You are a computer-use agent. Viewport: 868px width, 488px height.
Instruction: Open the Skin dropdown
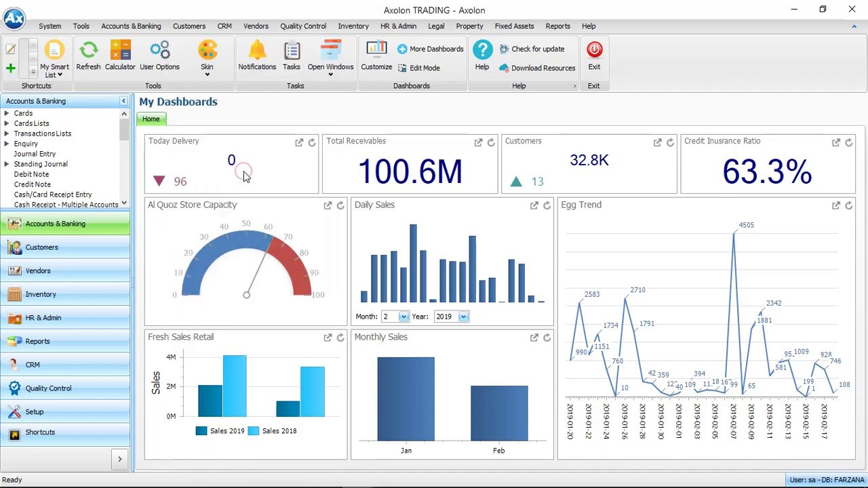(x=207, y=58)
